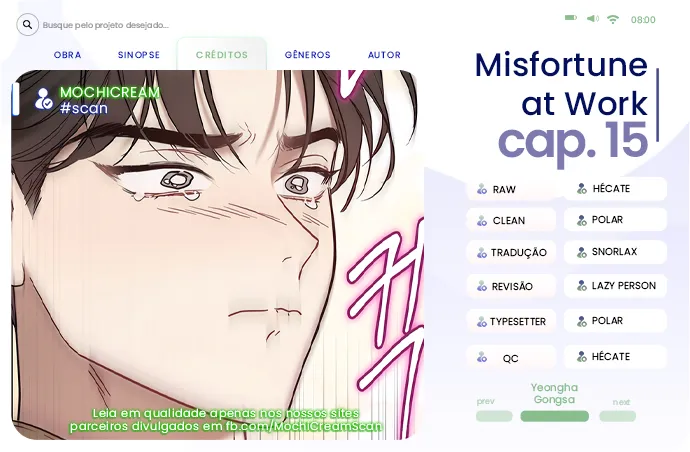Click the person icon beside SNORLAX

click(x=582, y=252)
